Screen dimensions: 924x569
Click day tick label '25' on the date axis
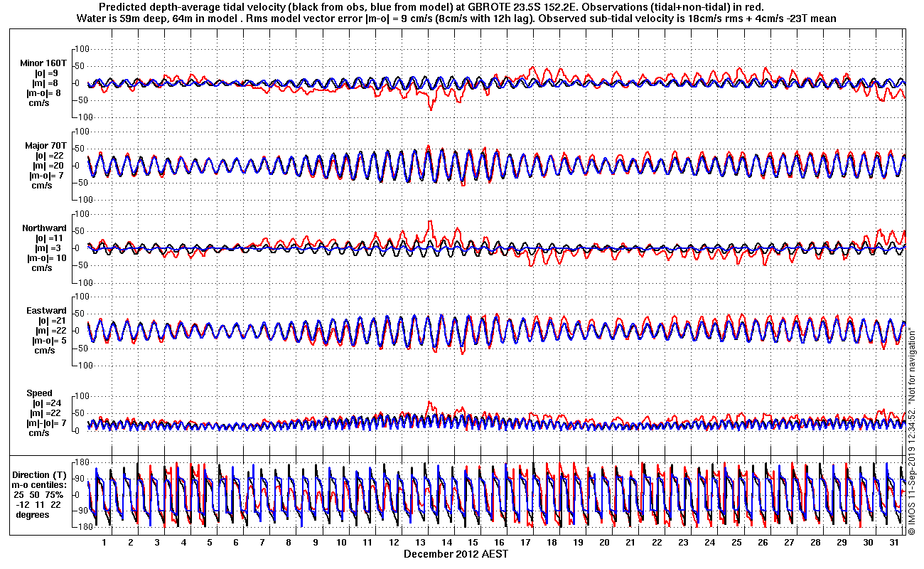coord(736,543)
